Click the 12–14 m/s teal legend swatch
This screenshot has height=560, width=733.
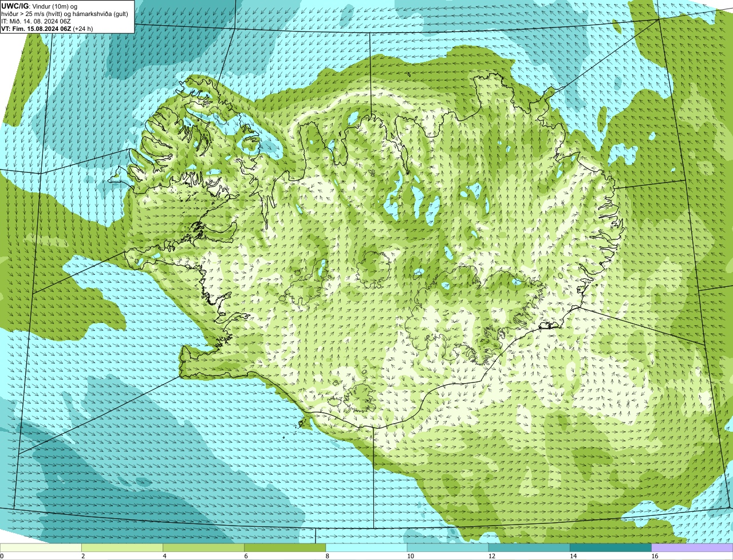pyautogui.click(x=529, y=548)
